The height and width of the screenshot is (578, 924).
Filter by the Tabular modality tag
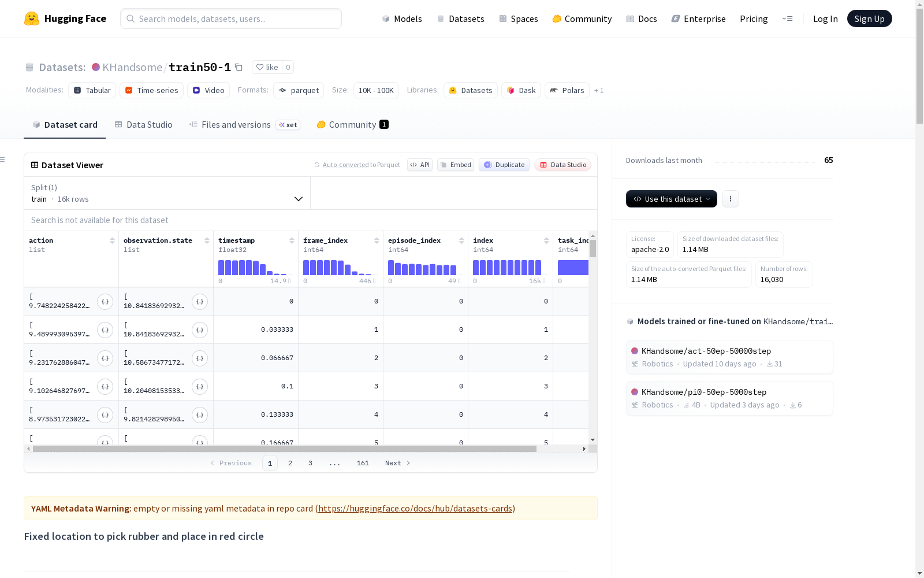(92, 90)
